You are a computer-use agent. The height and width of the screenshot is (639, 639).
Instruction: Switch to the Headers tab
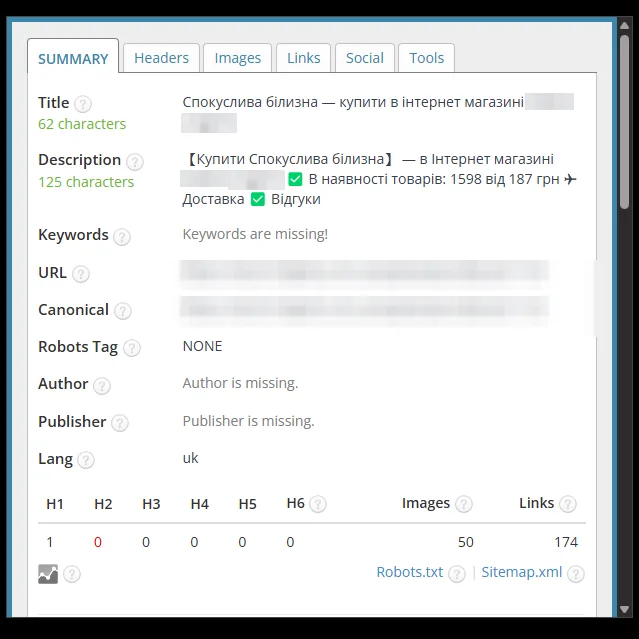[x=161, y=58]
